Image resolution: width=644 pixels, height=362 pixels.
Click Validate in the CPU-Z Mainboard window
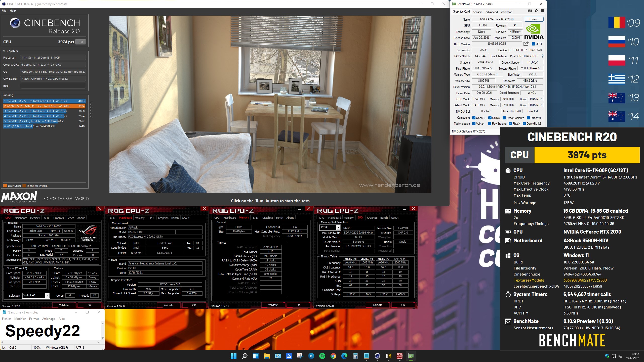(x=169, y=305)
